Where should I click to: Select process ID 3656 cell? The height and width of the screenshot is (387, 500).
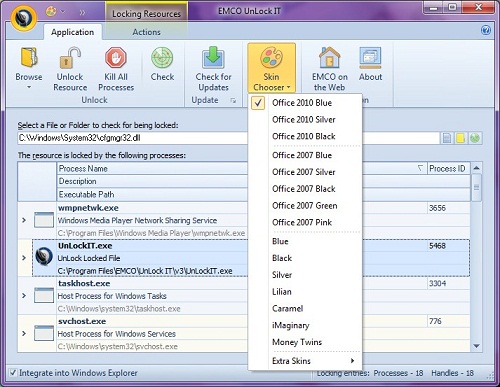[x=449, y=208]
